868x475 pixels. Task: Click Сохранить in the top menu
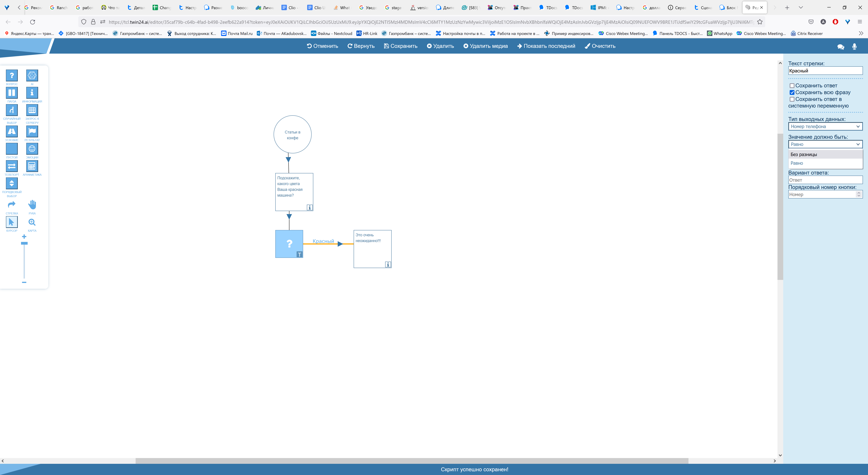(400, 46)
